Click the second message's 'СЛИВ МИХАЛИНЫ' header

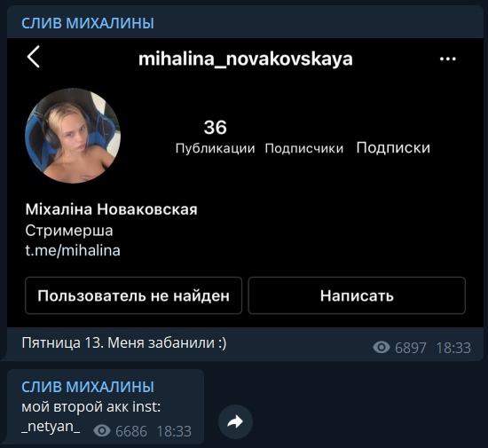88,387
